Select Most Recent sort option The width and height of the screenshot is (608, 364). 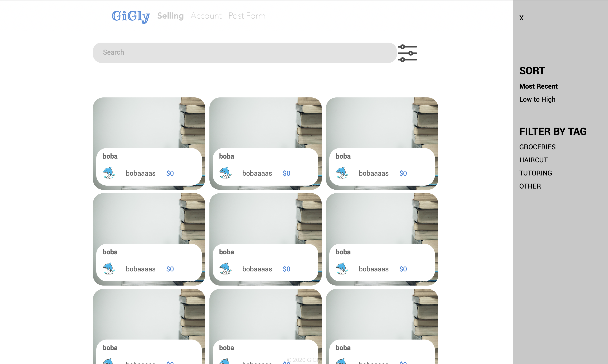[538, 86]
